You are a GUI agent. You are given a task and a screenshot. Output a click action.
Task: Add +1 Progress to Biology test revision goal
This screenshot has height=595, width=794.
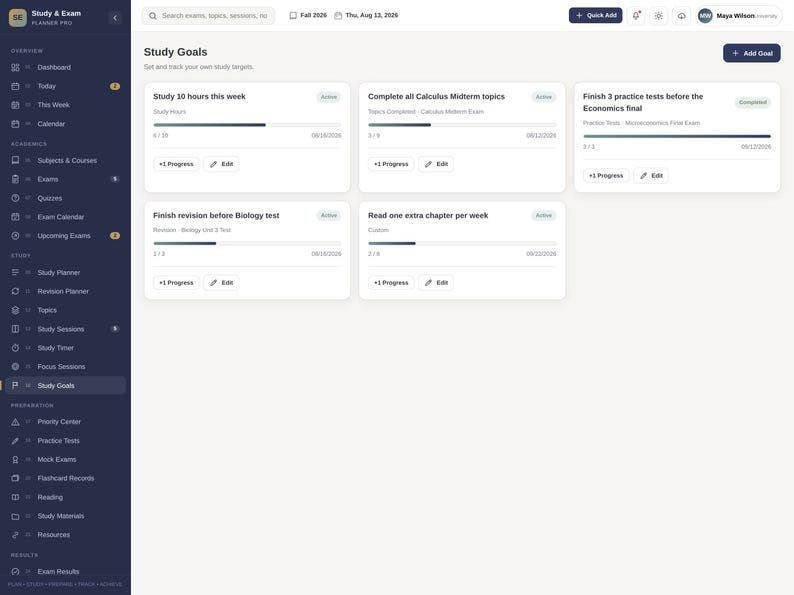click(x=176, y=283)
